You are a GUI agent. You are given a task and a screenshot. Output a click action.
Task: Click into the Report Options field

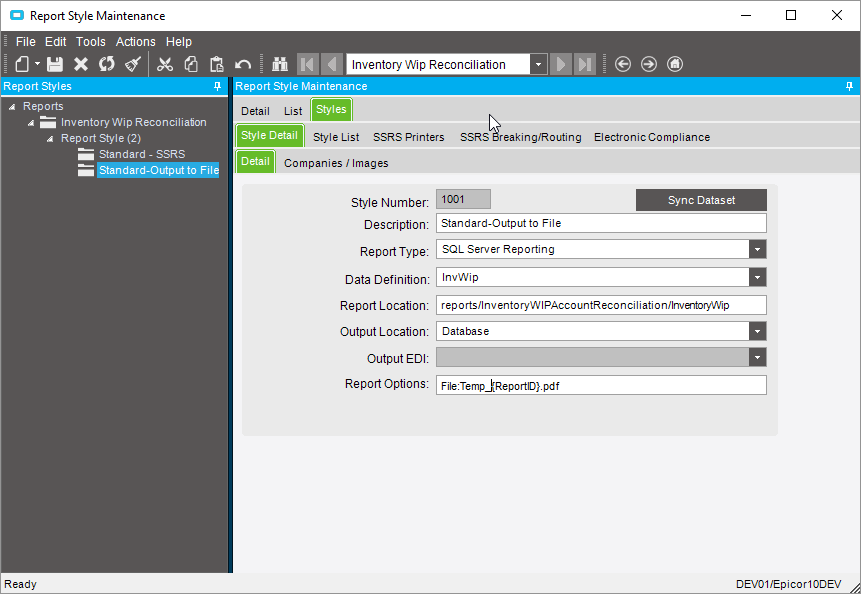coord(601,386)
